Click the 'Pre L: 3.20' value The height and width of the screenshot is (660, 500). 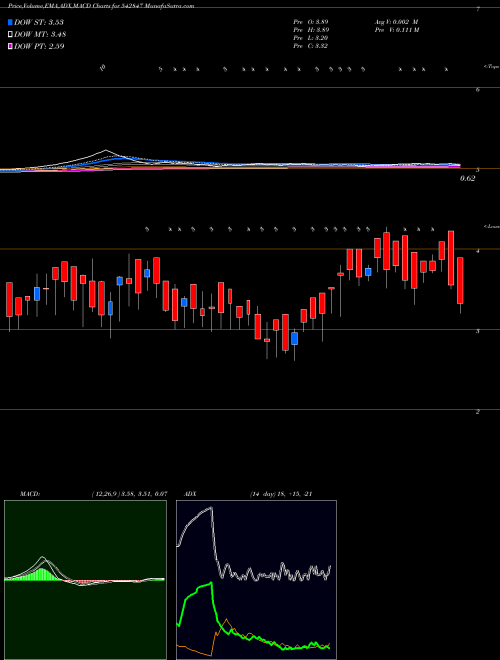tap(311, 38)
